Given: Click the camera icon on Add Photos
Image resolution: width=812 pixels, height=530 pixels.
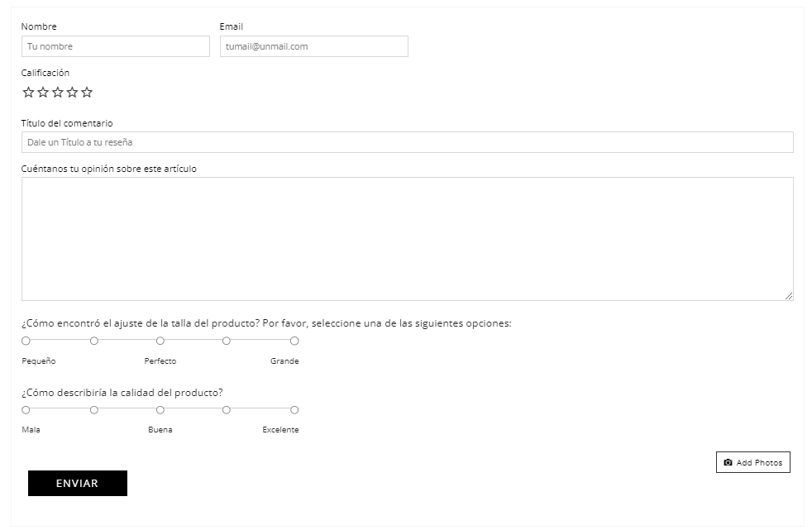Looking at the screenshot, I should point(728,462).
